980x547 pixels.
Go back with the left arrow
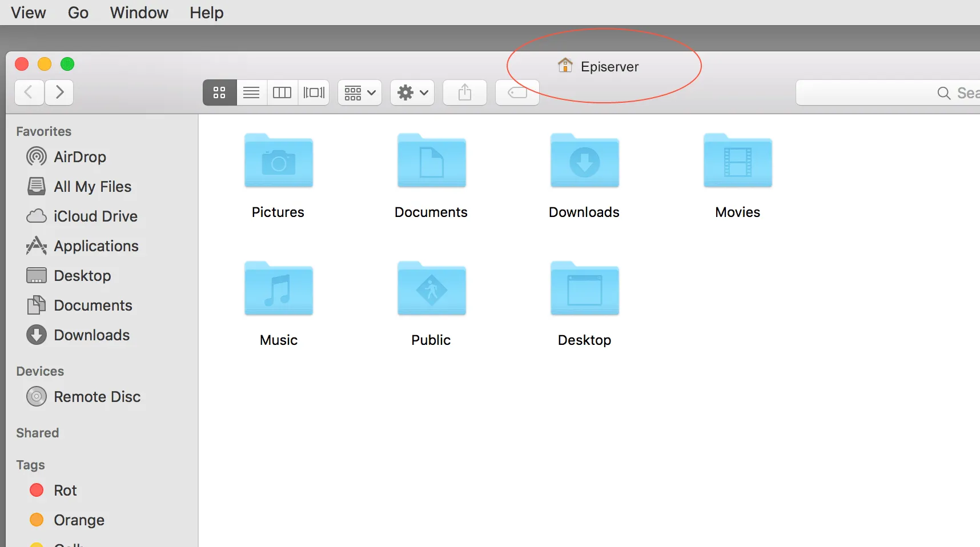(x=29, y=92)
